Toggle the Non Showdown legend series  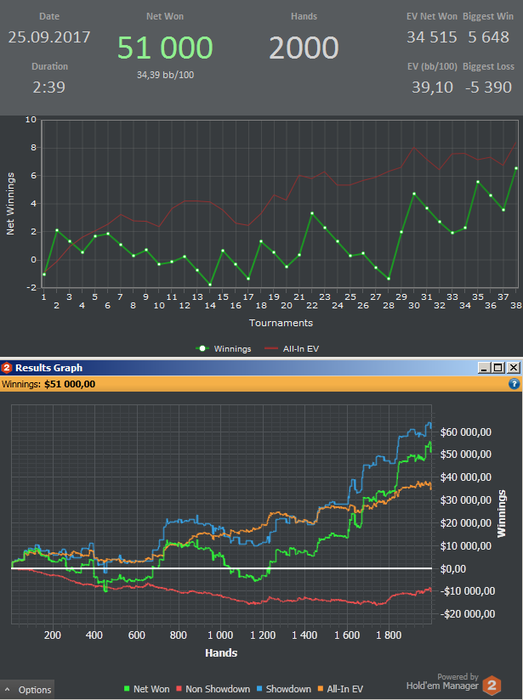click(x=213, y=689)
